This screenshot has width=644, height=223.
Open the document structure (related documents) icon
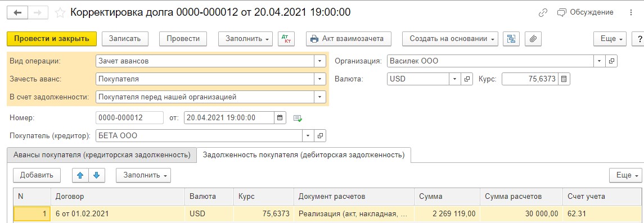(x=511, y=39)
